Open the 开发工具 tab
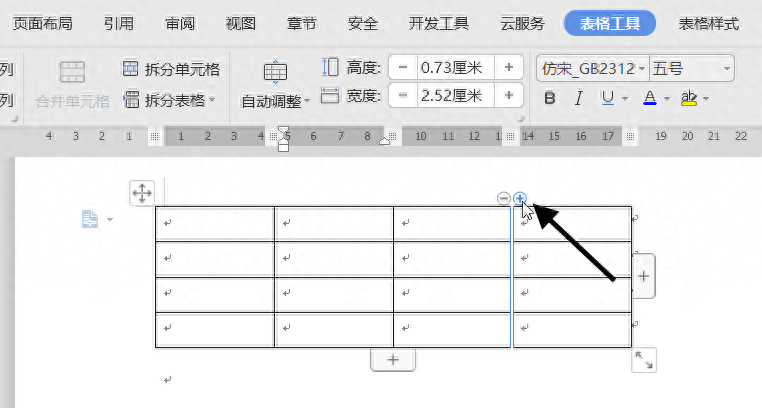Screen dimensions: 762x408 [439, 23]
